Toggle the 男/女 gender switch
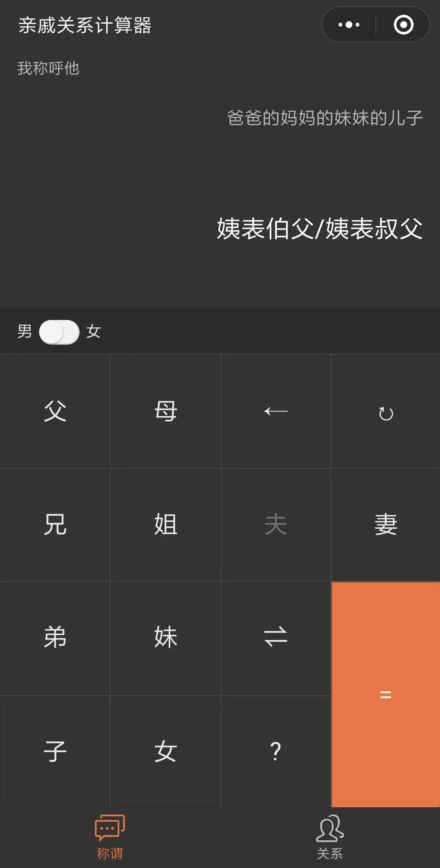440x868 pixels. click(59, 332)
